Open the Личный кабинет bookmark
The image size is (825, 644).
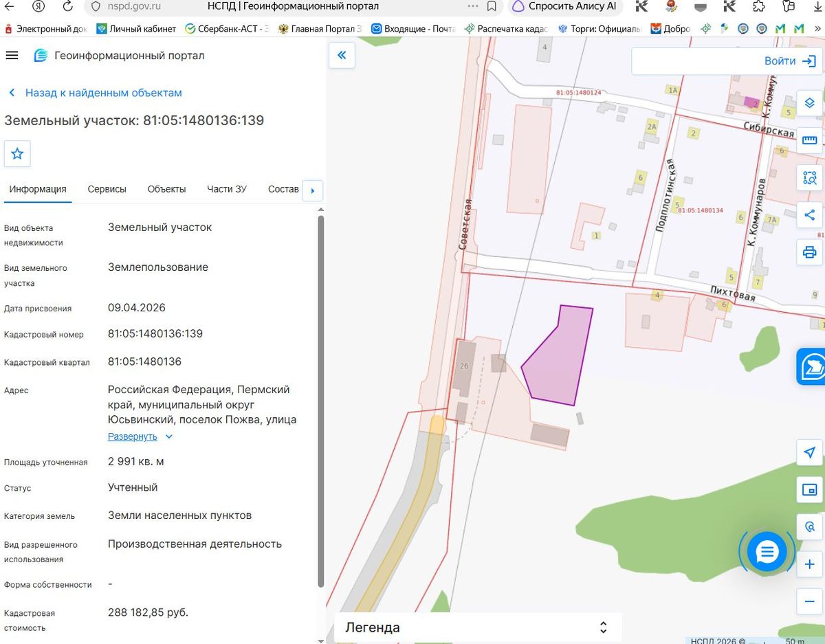click(136, 29)
